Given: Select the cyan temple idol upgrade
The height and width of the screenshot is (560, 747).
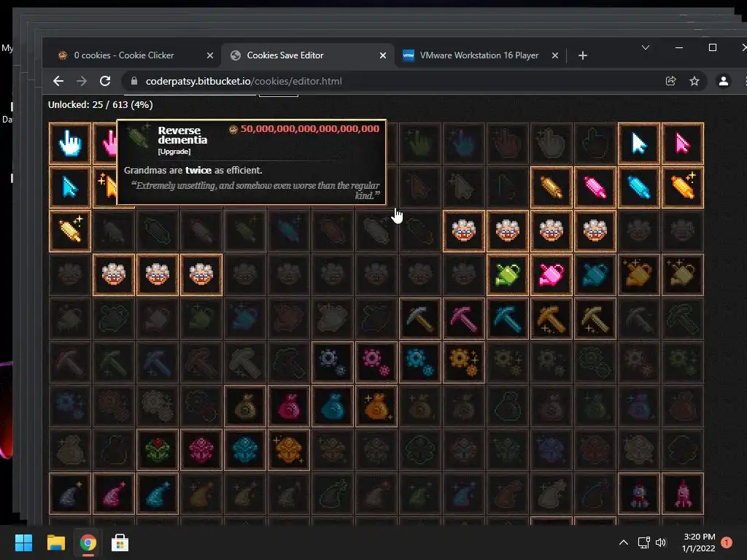Looking at the screenshot, I should tap(245, 450).
